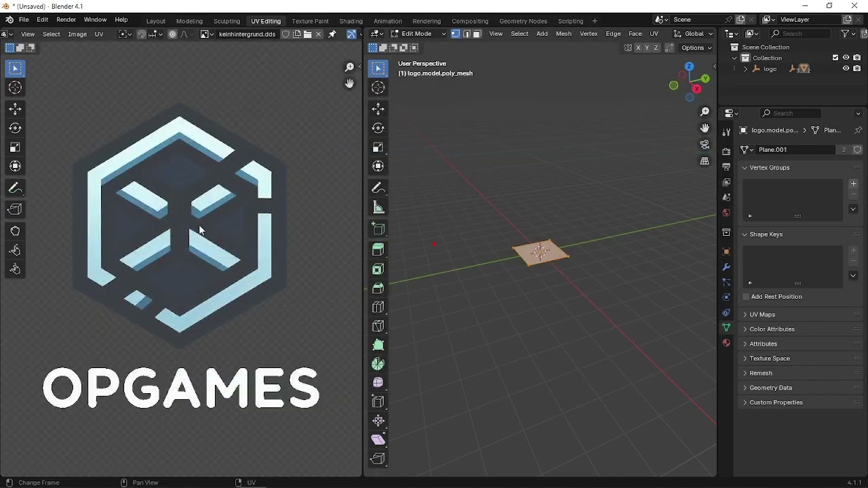
Task: Add a new vertex group
Action: coord(854,184)
